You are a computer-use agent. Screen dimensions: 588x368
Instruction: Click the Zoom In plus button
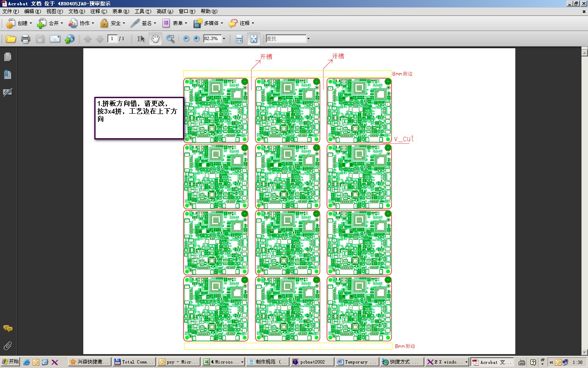(196, 38)
